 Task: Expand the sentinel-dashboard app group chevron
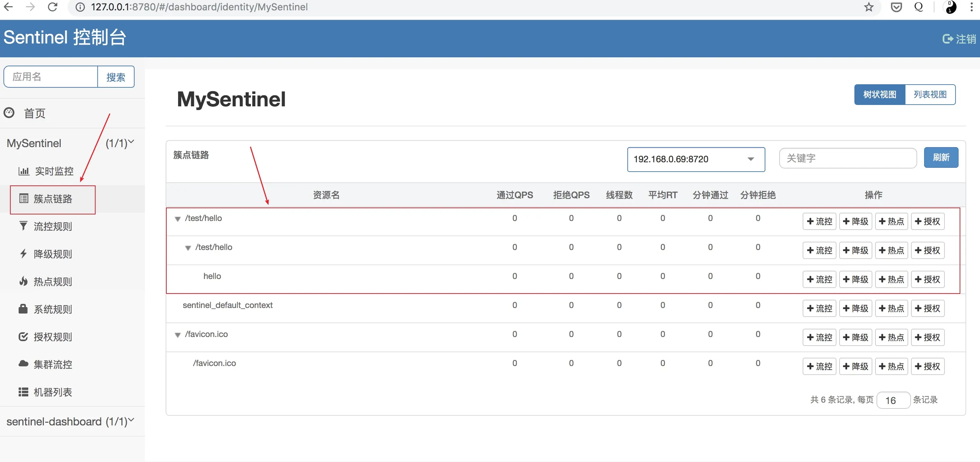click(x=131, y=420)
